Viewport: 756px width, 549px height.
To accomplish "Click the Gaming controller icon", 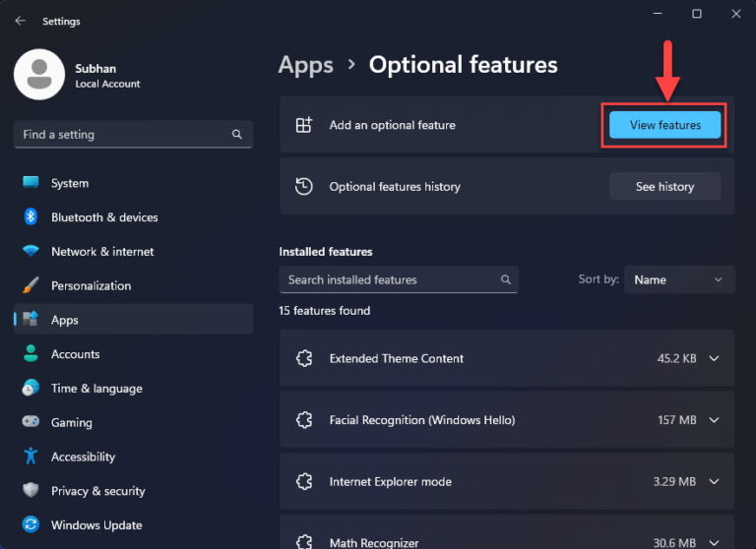I will pos(31,422).
